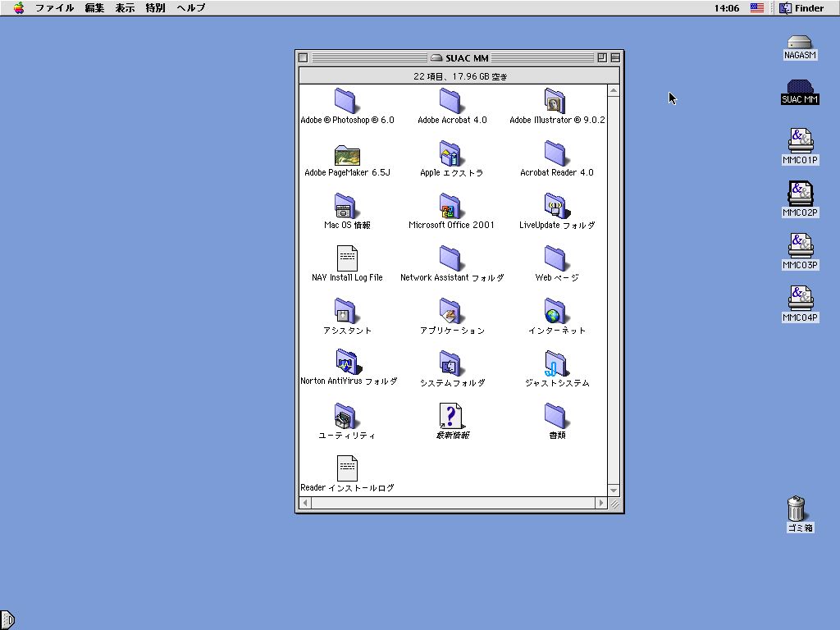The width and height of the screenshot is (840, 630).
Task: Click the horizontal scrollbar right arrow
Action: click(x=600, y=504)
